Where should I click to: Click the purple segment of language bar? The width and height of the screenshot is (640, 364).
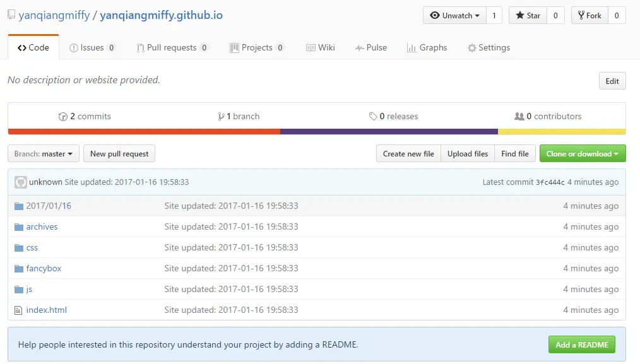coord(389,132)
